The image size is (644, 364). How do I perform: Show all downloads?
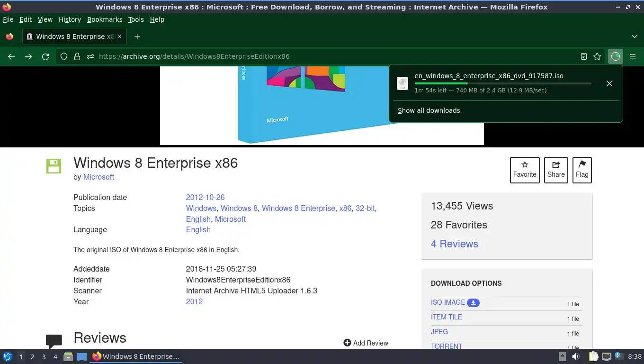click(429, 110)
